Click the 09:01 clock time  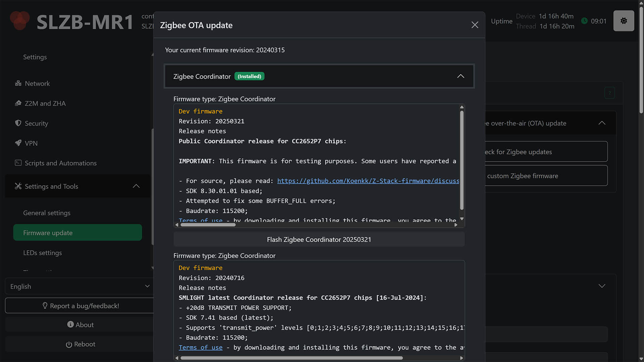point(599,21)
